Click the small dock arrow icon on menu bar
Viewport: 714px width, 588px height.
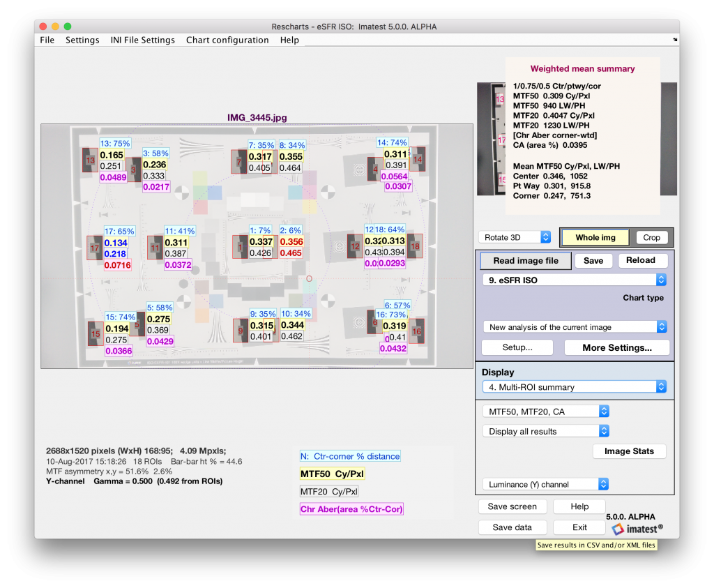tap(675, 40)
